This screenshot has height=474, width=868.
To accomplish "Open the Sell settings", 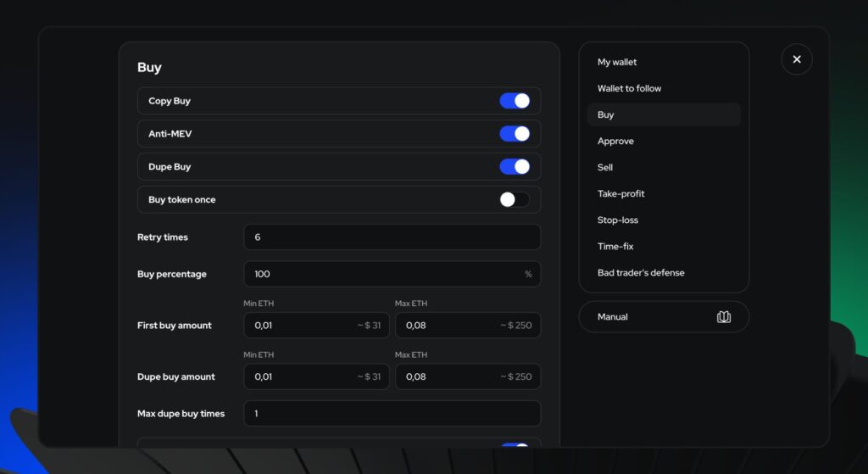I will click(604, 167).
